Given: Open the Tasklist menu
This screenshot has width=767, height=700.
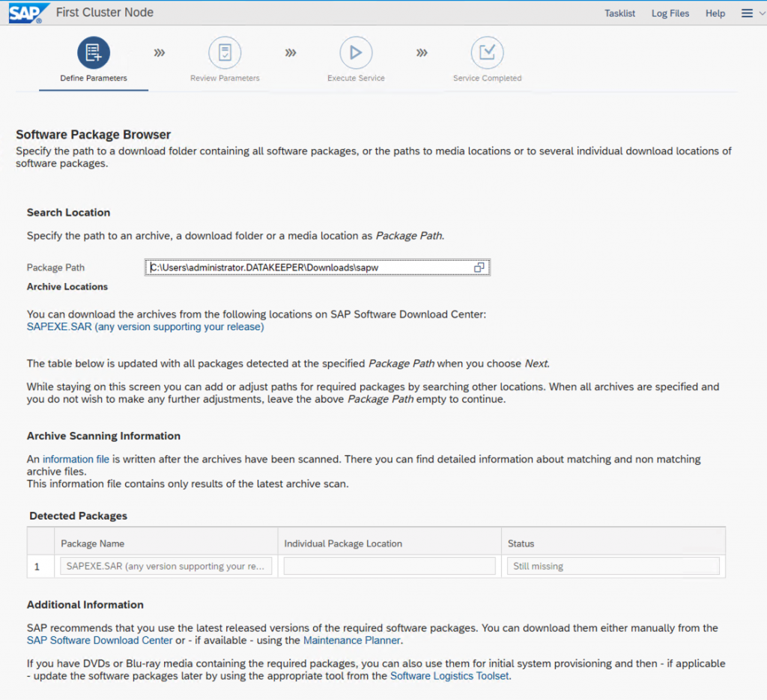Looking at the screenshot, I should coord(619,13).
